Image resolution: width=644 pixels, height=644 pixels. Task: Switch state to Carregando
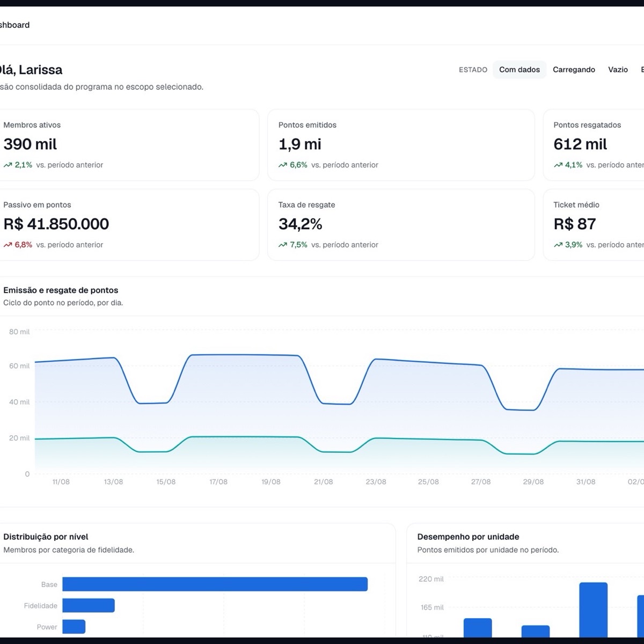point(574,70)
